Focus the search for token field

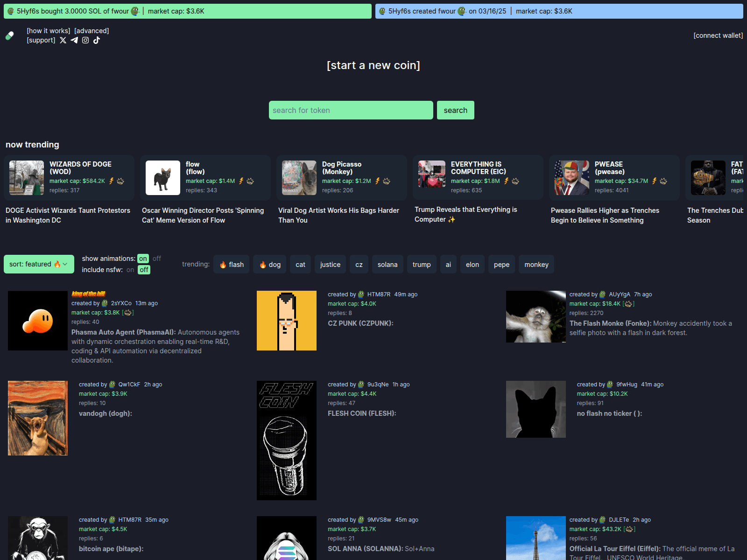[351, 110]
